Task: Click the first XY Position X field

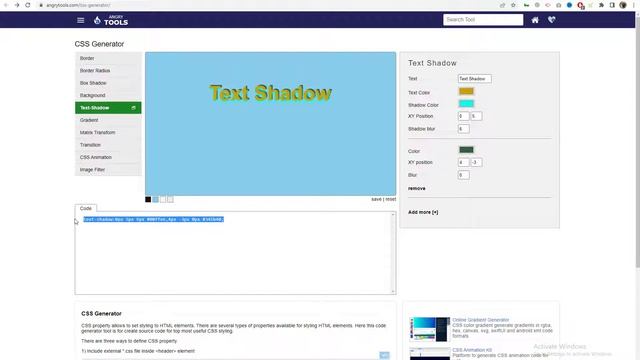Action: 463,116
